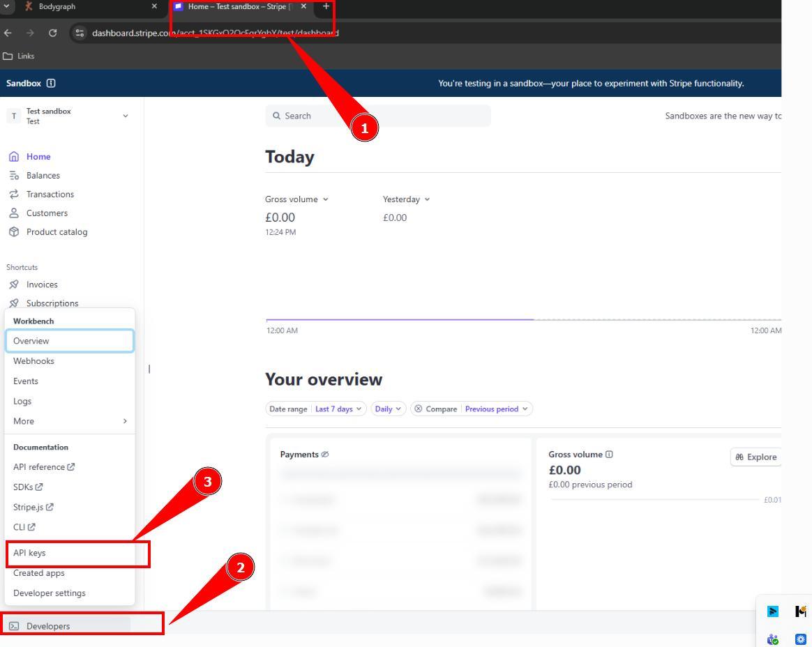Expand the More submenu in Workbench
Viewport: 812px width, 647px height.
tap(70, 421)
